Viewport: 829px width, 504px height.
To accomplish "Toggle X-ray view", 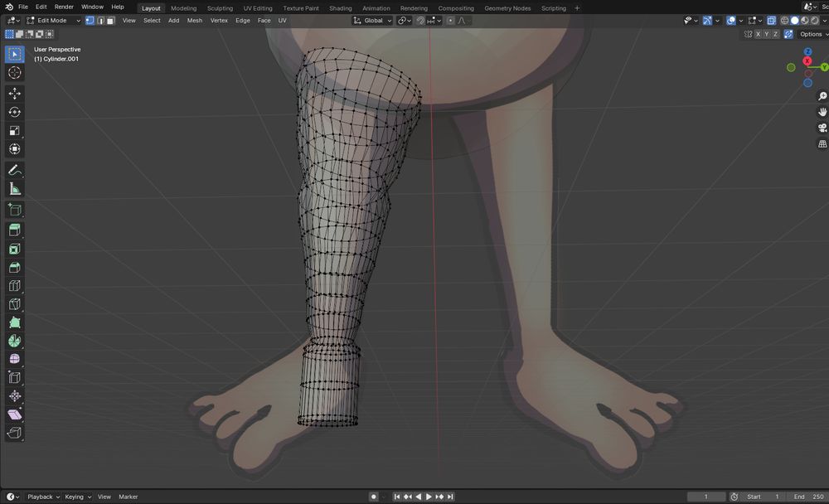I will (x=771, y=21).
